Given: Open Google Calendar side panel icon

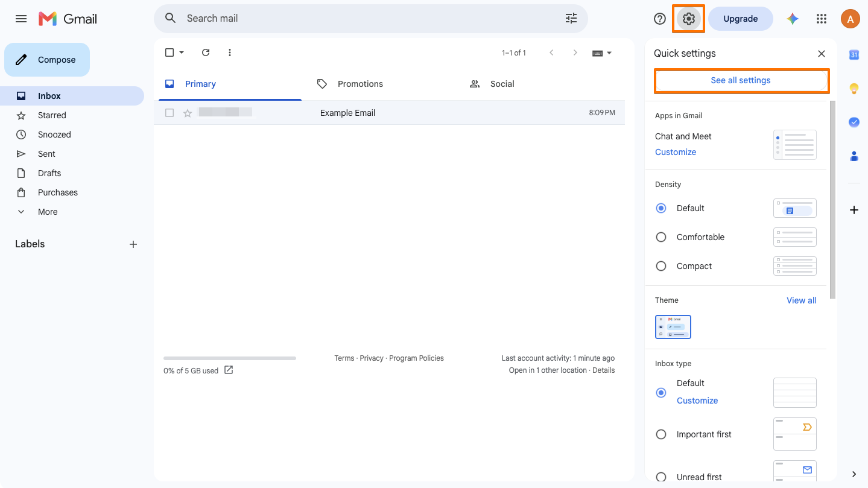Looking at the screenshot, I should click(854, 55).
